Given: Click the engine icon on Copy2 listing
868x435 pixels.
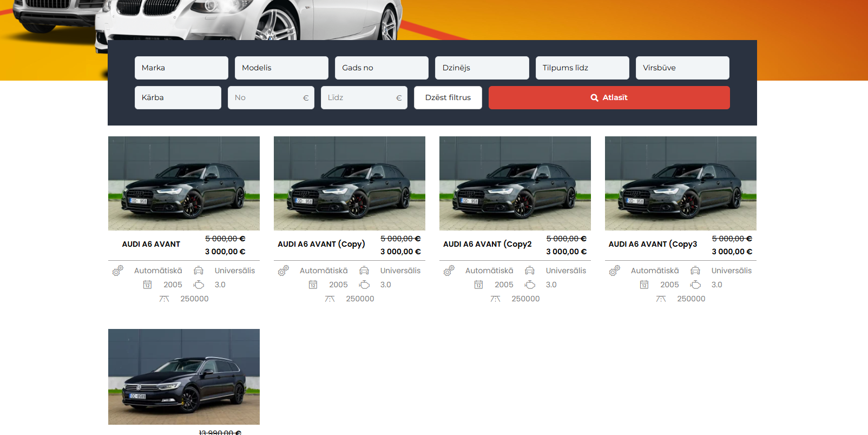Looking at the screenshot, I should click(x=530, y=285).
